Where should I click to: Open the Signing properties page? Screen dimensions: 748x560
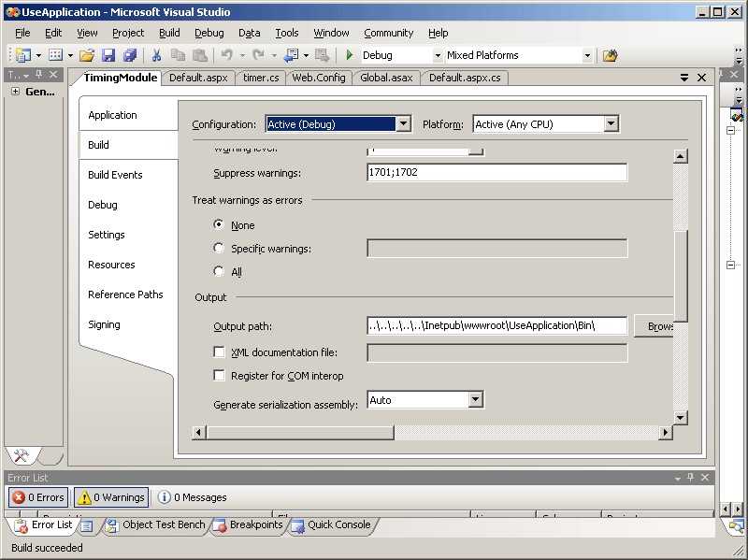[104, 324]
